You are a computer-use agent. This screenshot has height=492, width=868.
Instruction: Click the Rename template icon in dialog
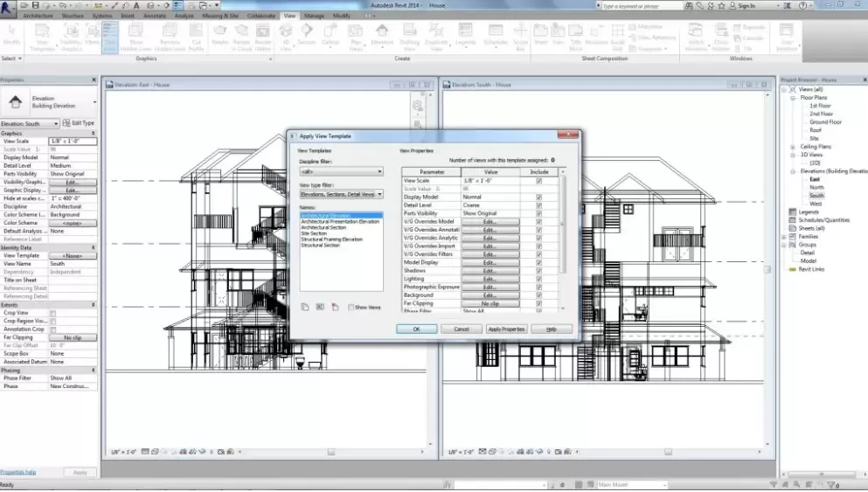click(x=319, y=307)
